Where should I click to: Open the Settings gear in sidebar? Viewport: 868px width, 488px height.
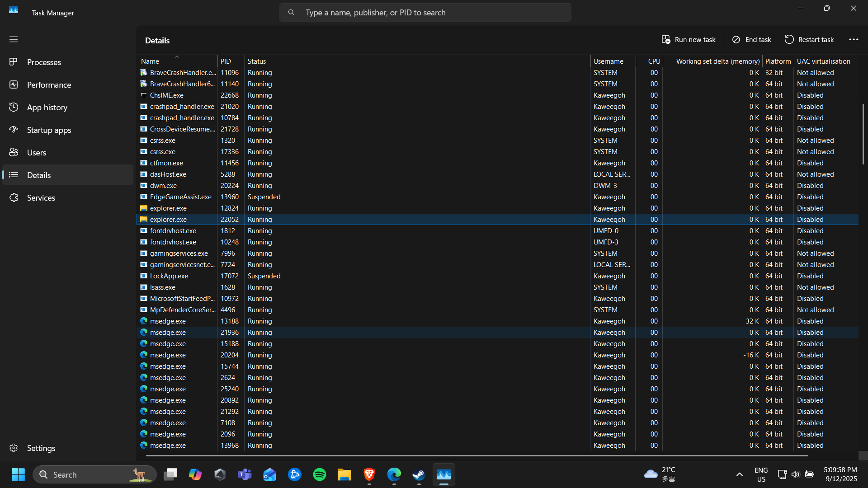(x=14, y=448)
